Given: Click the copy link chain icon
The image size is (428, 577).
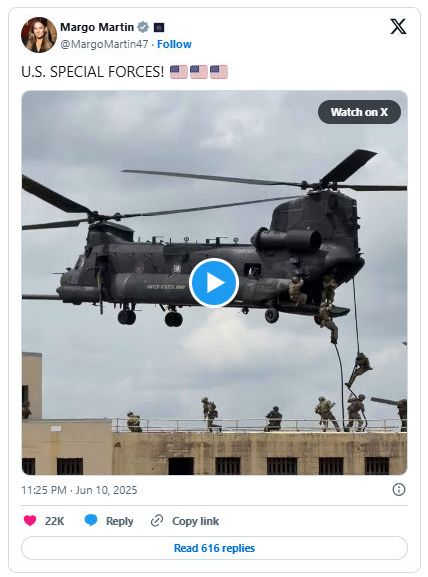Looking at the screenshot, I should tap(157, 521).
